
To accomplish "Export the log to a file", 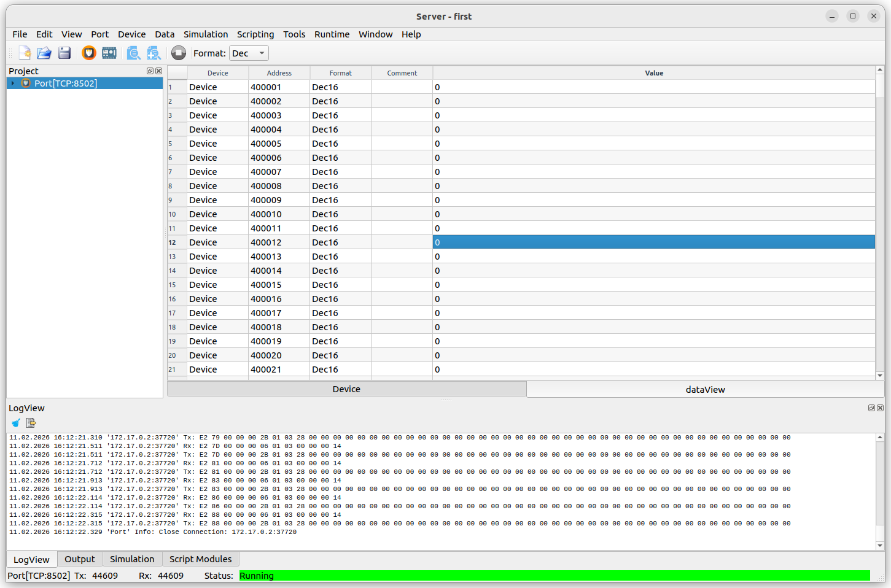I will tap(31, 423).
